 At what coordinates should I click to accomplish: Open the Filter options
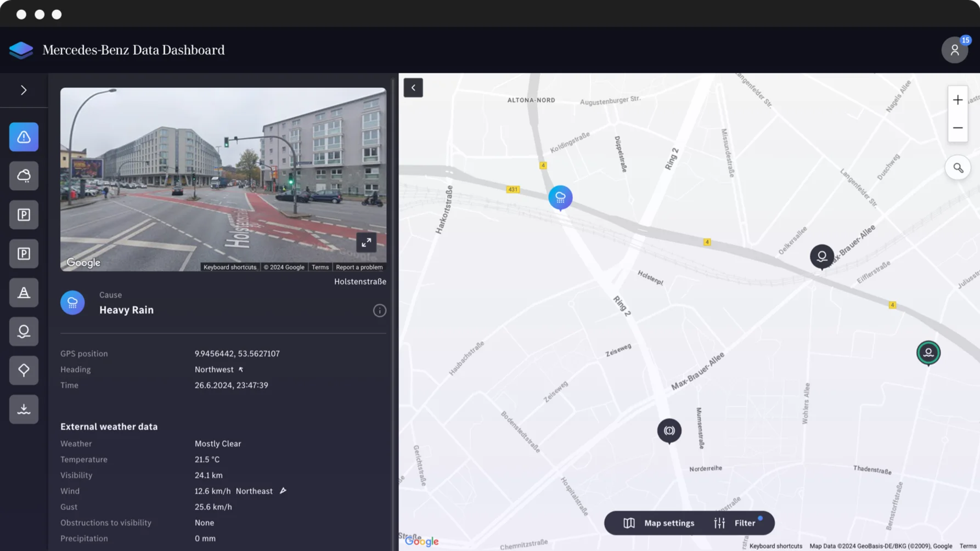pos(736,523)
